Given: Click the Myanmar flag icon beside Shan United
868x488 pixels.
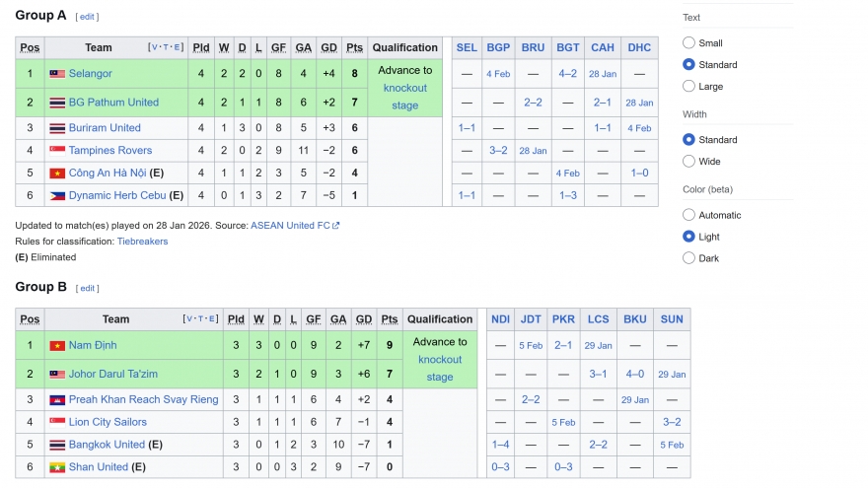Looking at the screenshot, I should tap(57, 467).
